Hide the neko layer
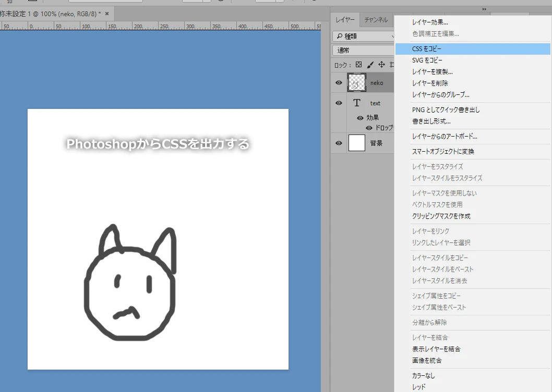Image resolution: width=552 pixels, height=392 pixels. (x=339, y=83)
